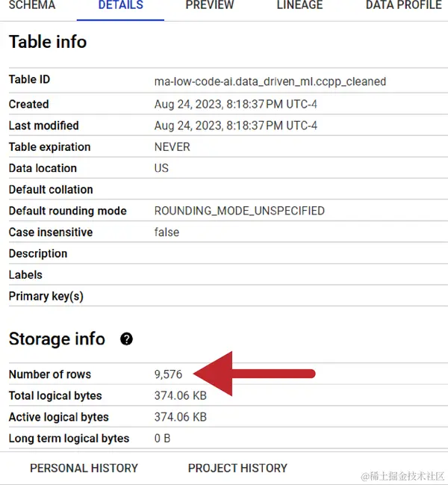Screen dimensions: 448x485
Task: Select the DETAILS tab
Action: (x=120, y=5)
